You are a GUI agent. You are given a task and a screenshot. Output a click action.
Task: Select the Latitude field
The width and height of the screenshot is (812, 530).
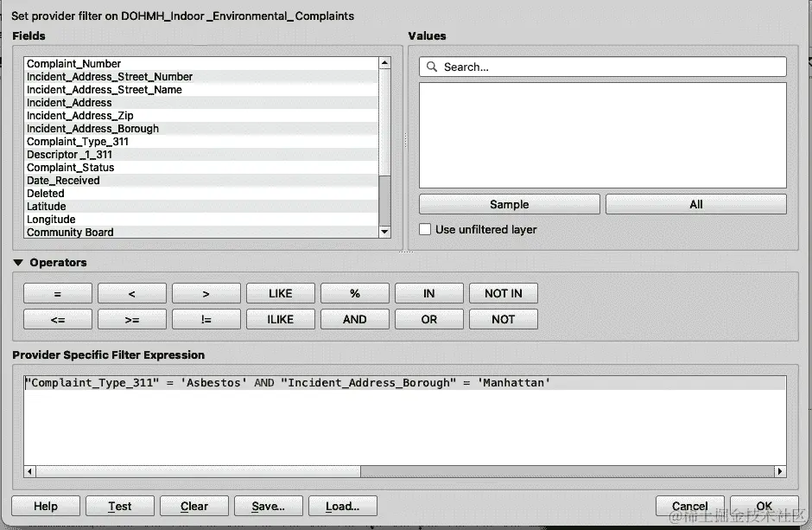pos(201,206)
